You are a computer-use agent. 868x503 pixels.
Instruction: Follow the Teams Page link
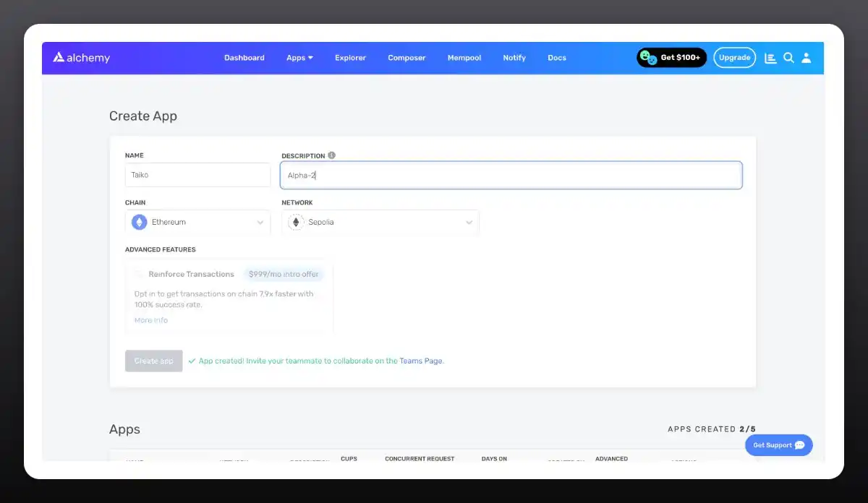pyautogui.click(x=421, y=361)
